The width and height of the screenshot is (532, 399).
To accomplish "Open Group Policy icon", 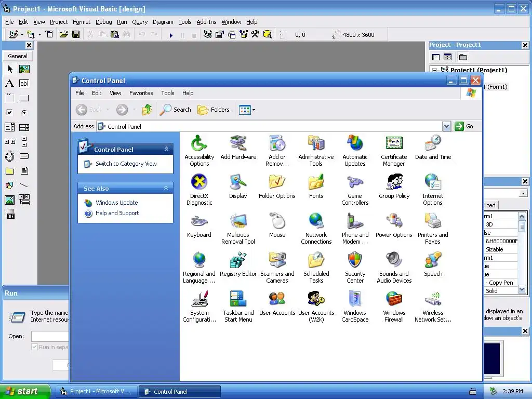I will click(x=394, y=187).
